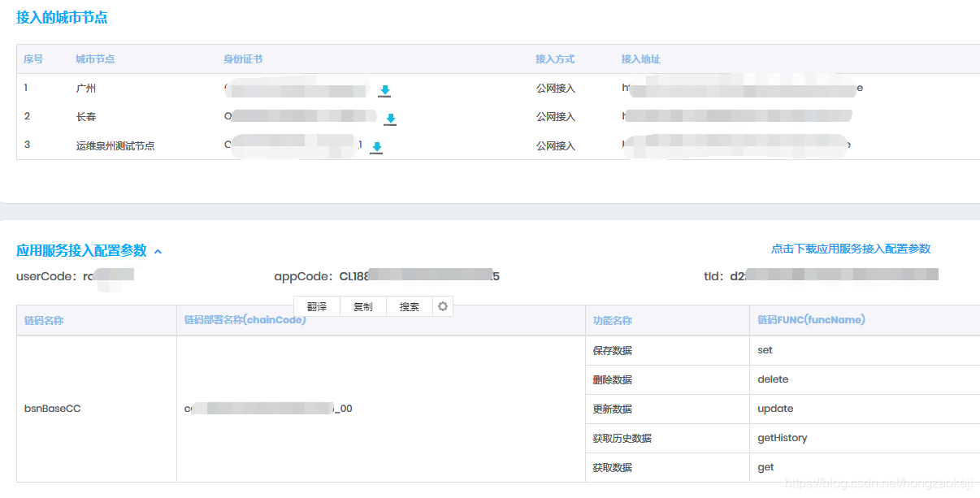Choose 搜索 in the popup toolbar
Screen dimensions: 980x498
(410, 306)
